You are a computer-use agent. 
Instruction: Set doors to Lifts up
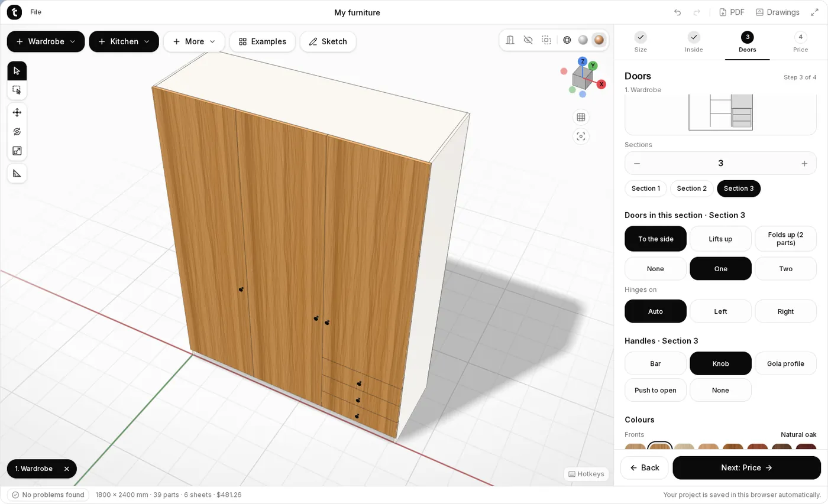tap(720, 239)
